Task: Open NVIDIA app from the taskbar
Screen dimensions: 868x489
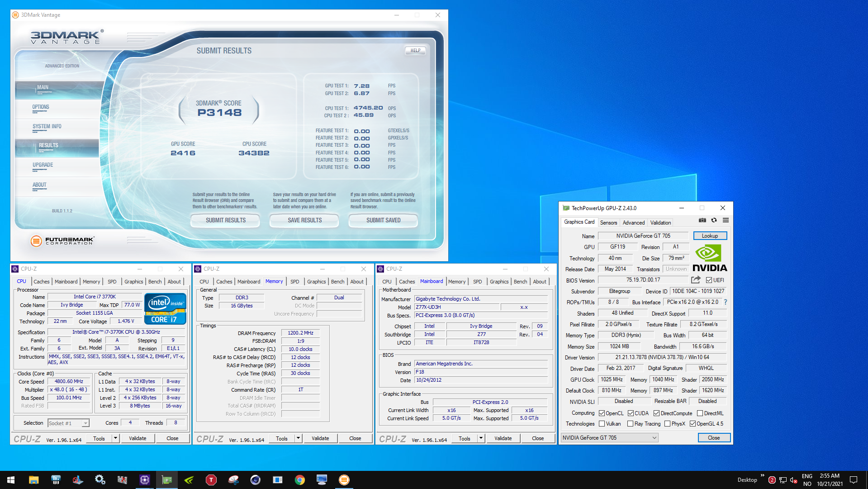Action: click(189, 480)
